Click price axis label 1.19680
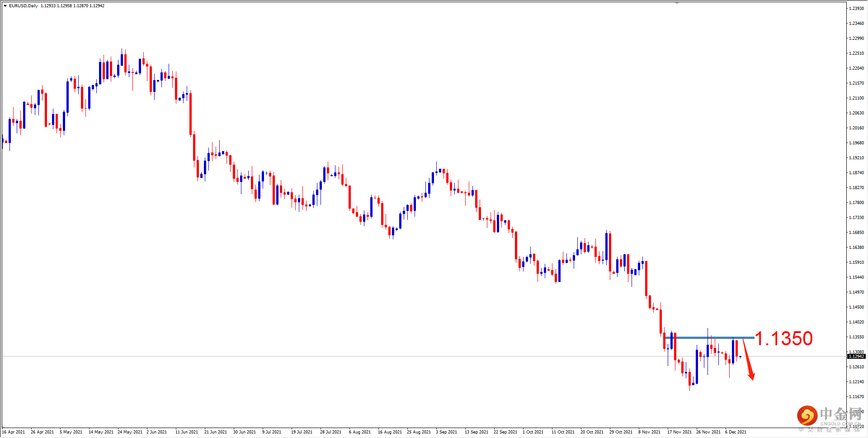The height and width of the screenshot is (438, 868). coord(856,143)
